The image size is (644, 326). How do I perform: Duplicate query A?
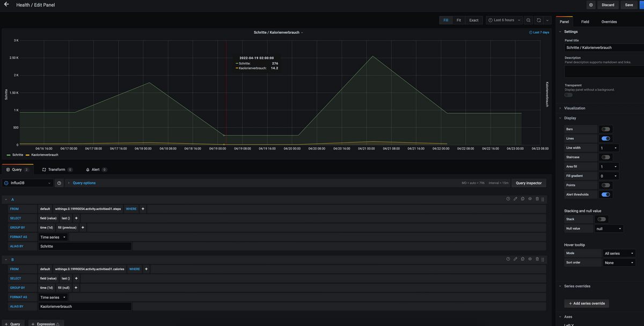point(523,199)
